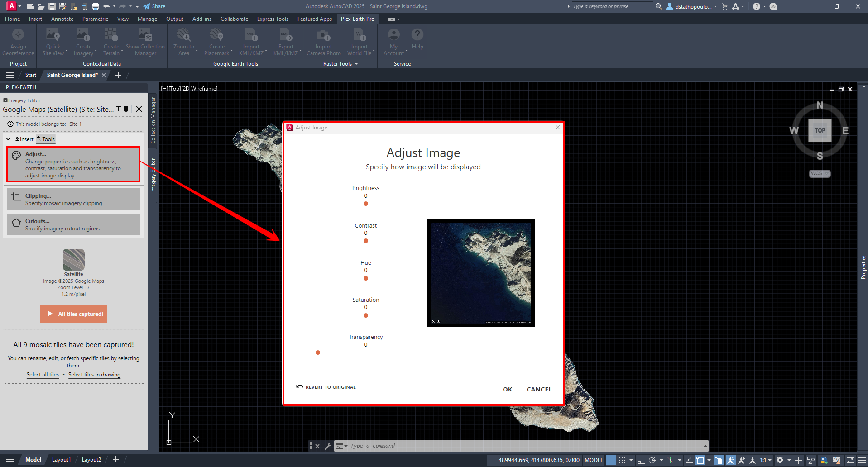The width and height of the screenshot is (868, 467).
Task: Toggle the drawing Grid display
Action: coord(611,460)
